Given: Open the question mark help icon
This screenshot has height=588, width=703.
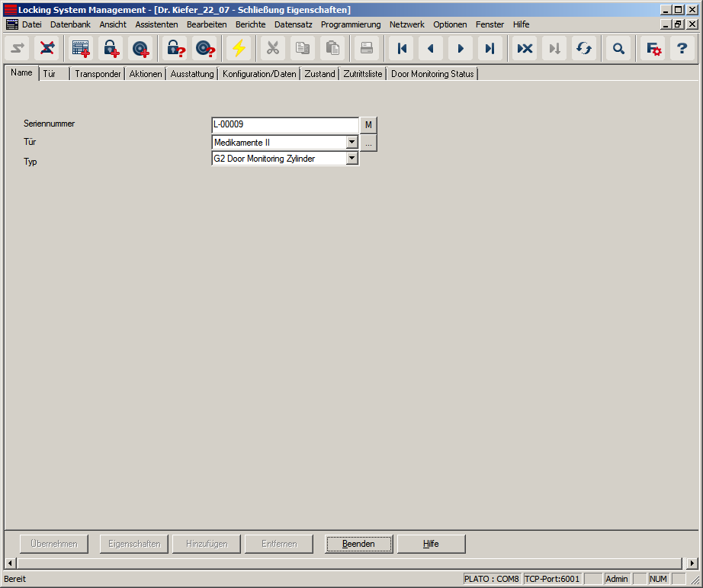Looking at the screenshot, I should coord(682,49).
